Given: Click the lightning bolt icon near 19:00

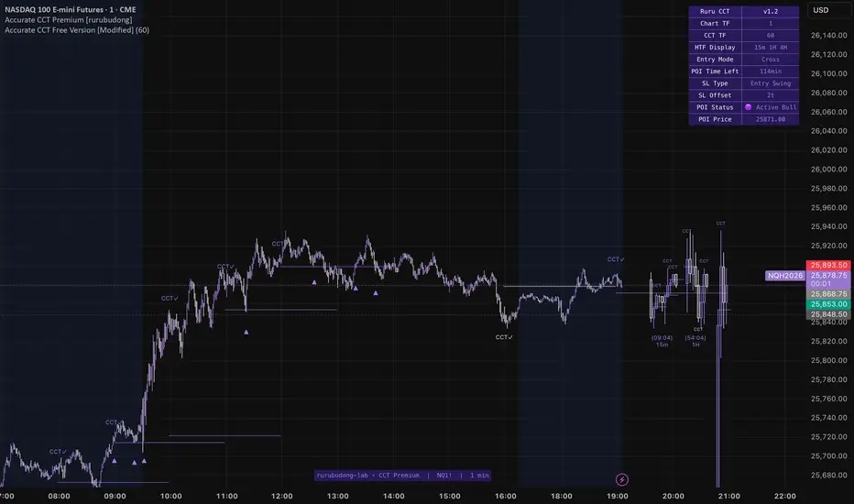Looking at the screenshot, I should point(621,479).
